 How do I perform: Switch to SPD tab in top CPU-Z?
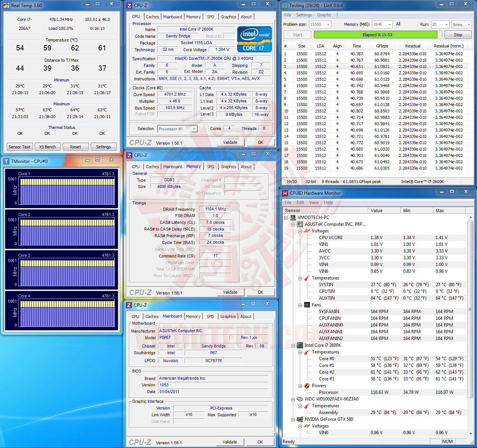coord(211,17)
